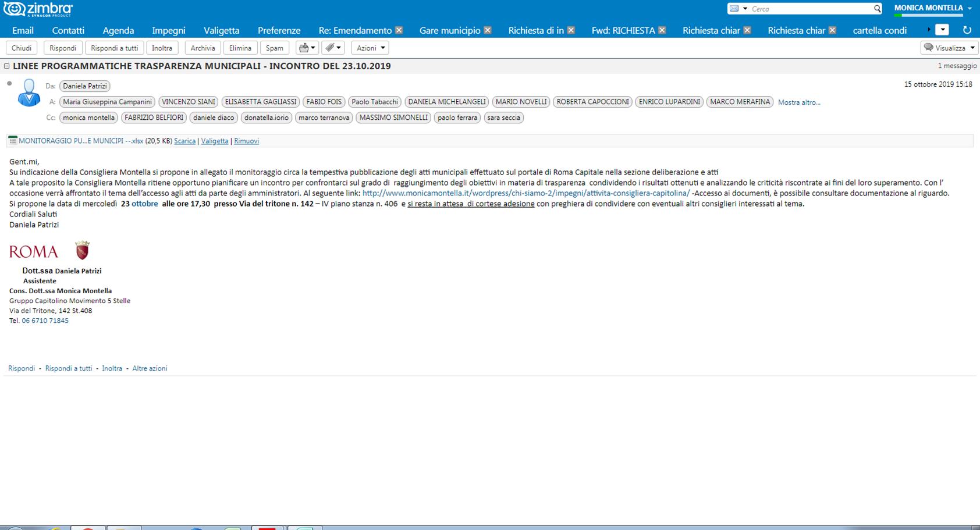980x530 pixels.
Task: Open the tab overflow dropdown list
Action: [x=942, y=30]
